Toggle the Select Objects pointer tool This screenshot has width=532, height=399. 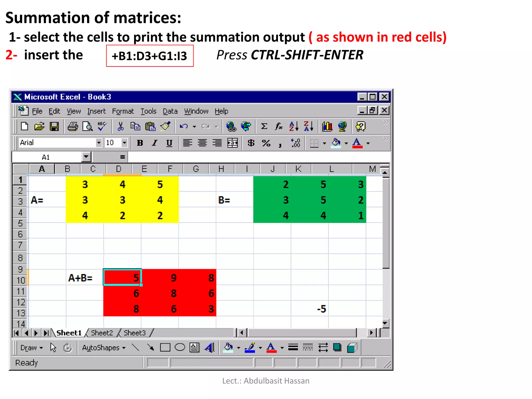pos(53,347)
